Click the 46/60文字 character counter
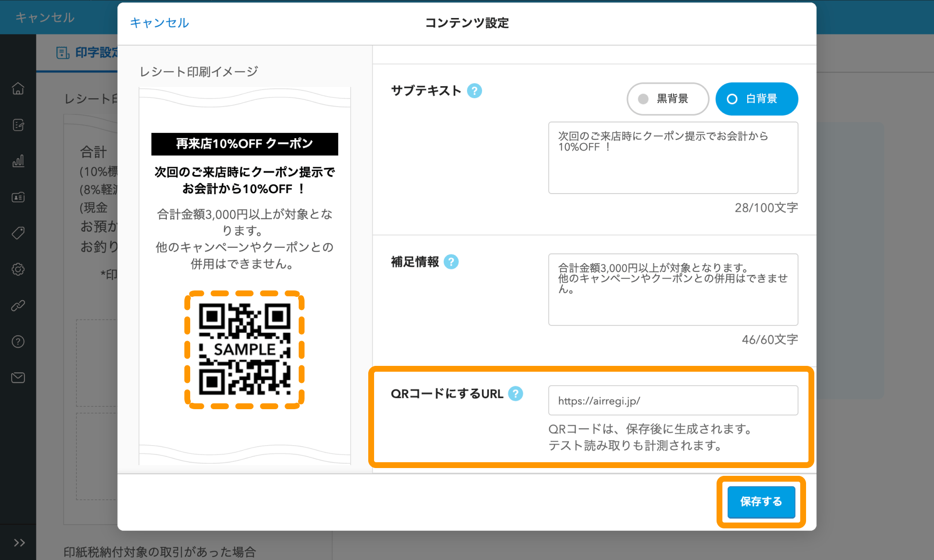Image resolution: width=934 pixels, height=560 pixels. pos(770,340)
